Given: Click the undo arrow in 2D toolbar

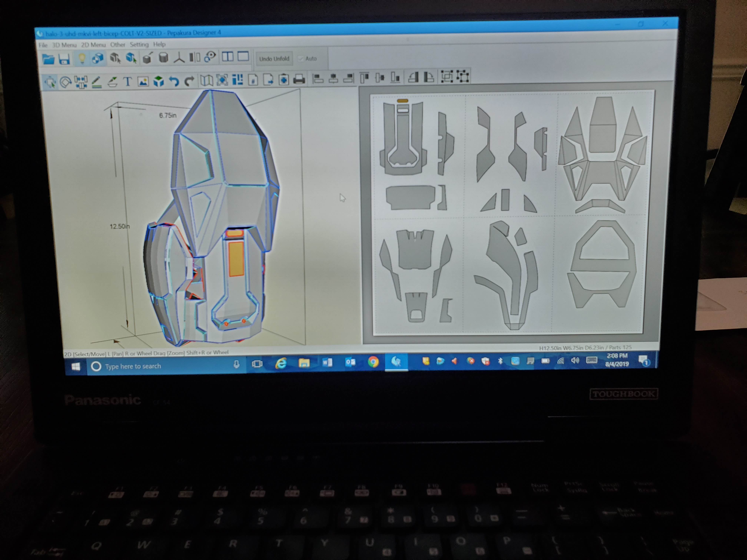Looking at the screenshot, I should (174, 81).
